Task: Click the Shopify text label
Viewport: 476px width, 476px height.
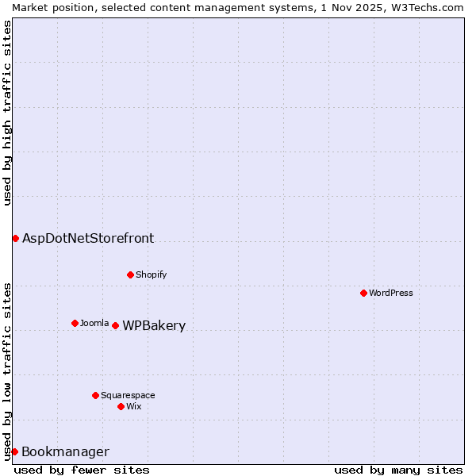Action: click(x=151, y=274)
